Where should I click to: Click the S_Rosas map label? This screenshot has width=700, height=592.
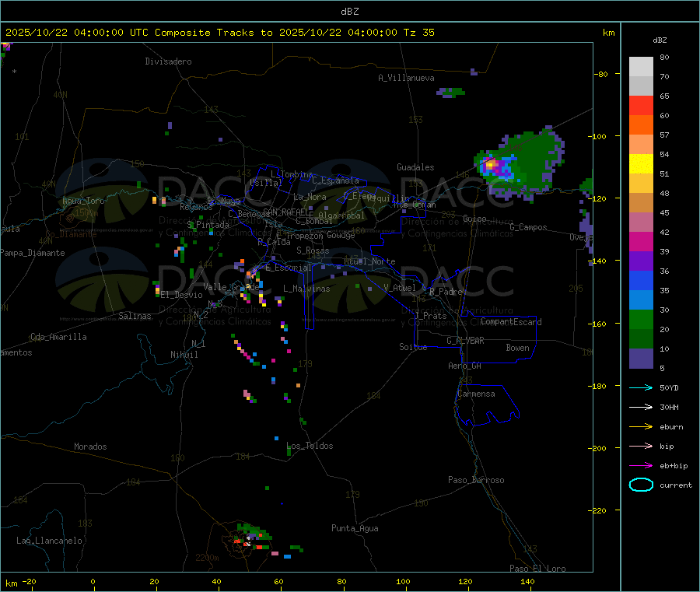[313, 250]
